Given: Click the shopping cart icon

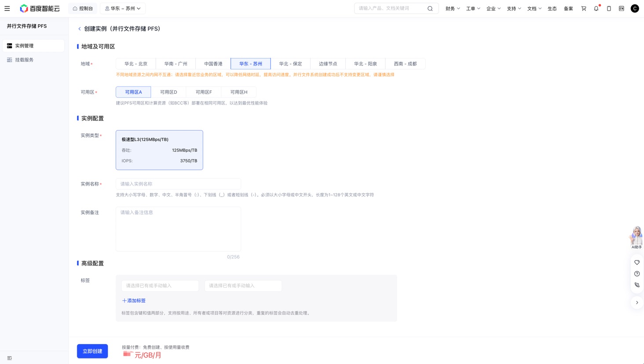Looking at the screenshot, I should (584, 8).
